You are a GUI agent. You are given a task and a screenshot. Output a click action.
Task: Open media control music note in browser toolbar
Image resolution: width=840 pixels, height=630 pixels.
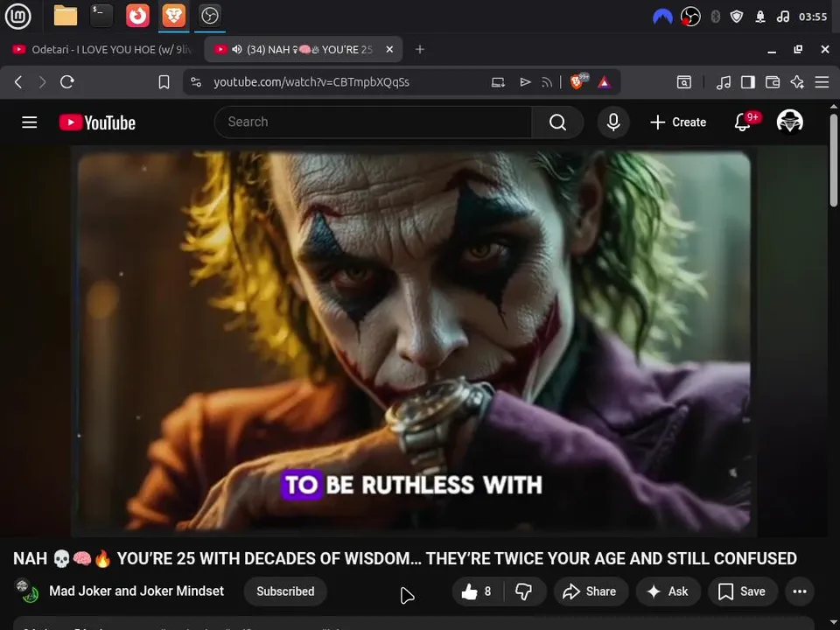[x=724, y=82]
